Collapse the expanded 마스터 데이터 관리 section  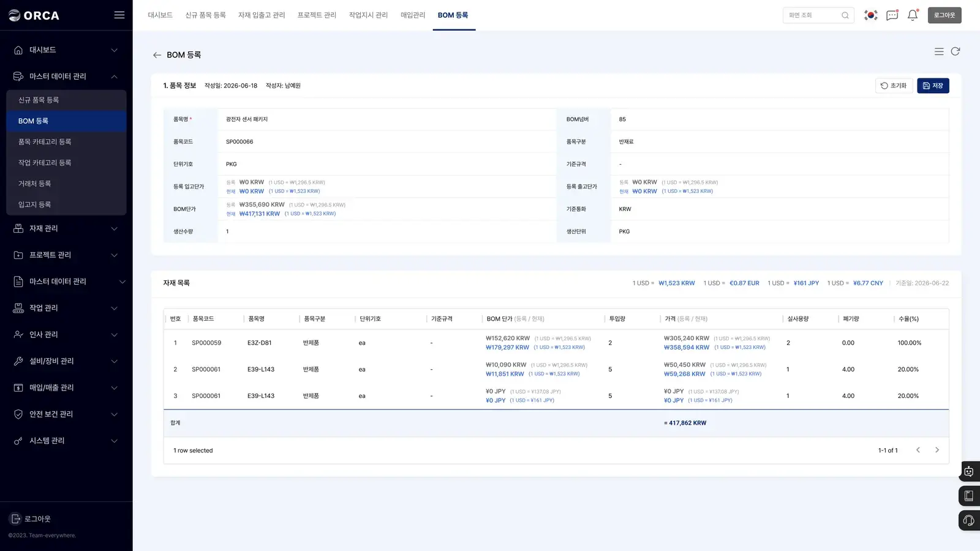point(115,77)
